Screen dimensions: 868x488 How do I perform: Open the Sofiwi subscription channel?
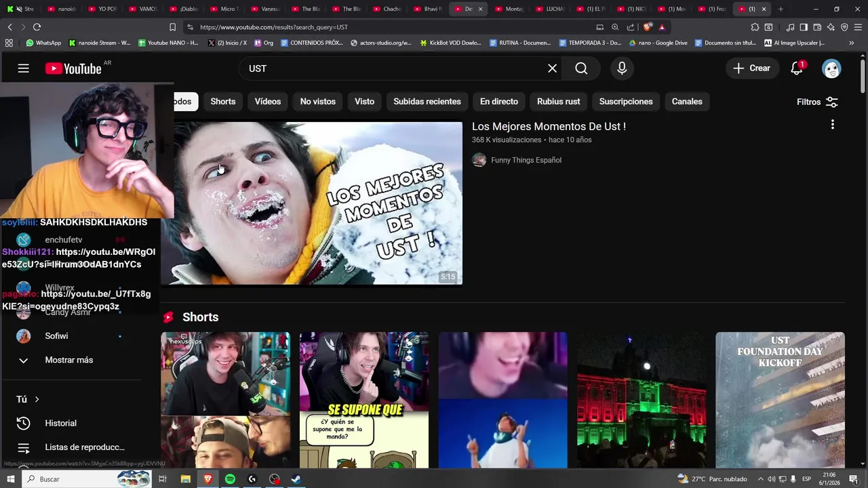[x=56, y=336]
